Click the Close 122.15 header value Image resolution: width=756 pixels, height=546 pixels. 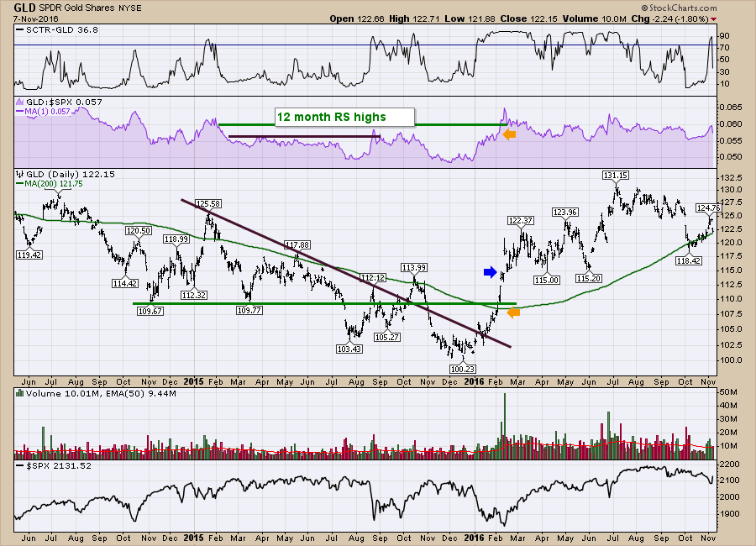point(528,18)
